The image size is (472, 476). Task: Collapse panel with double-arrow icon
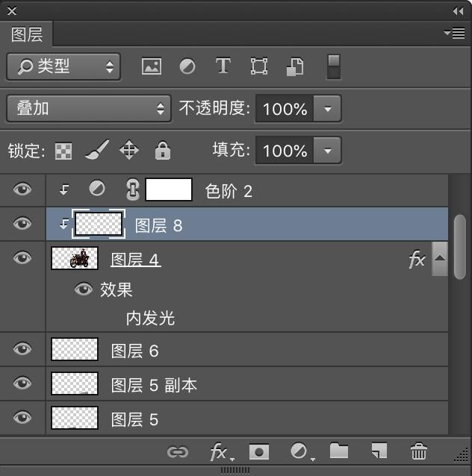click(458, 11)
